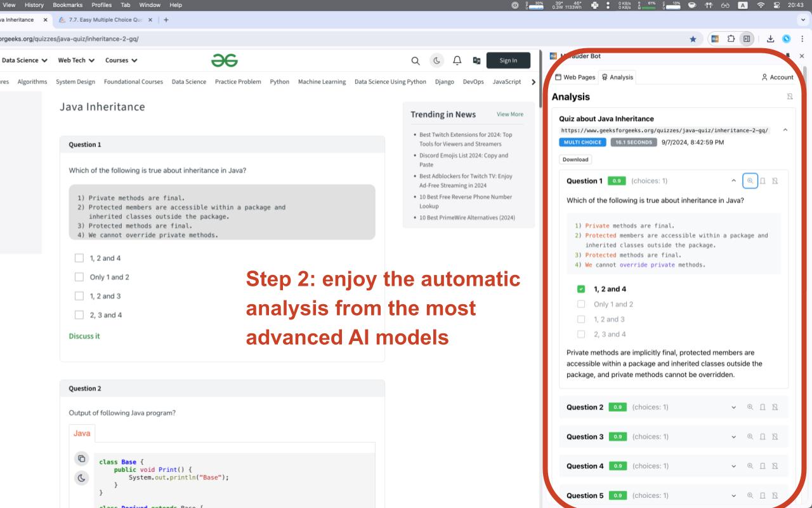Viewport: 812px width, 508px height.
Task: Open the Bookmarks menu in menu bar
Action: point(67,5)
